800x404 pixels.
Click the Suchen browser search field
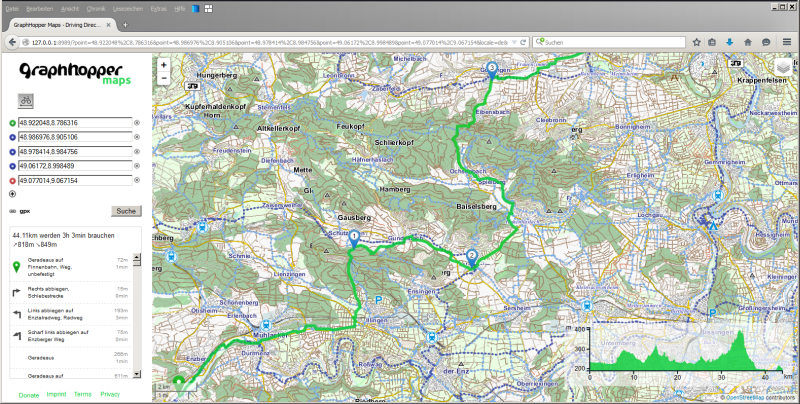click(609, 42)
